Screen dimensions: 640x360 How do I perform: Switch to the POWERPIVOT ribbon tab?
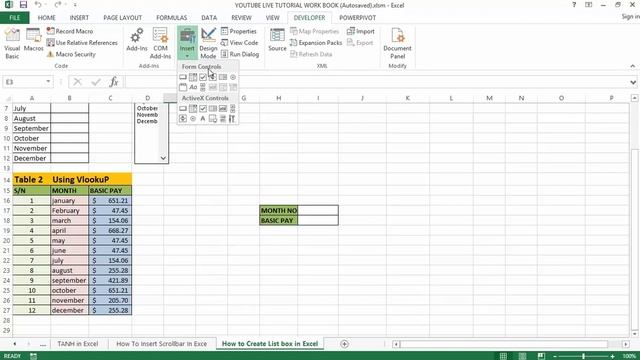click(x=358, y=18)
